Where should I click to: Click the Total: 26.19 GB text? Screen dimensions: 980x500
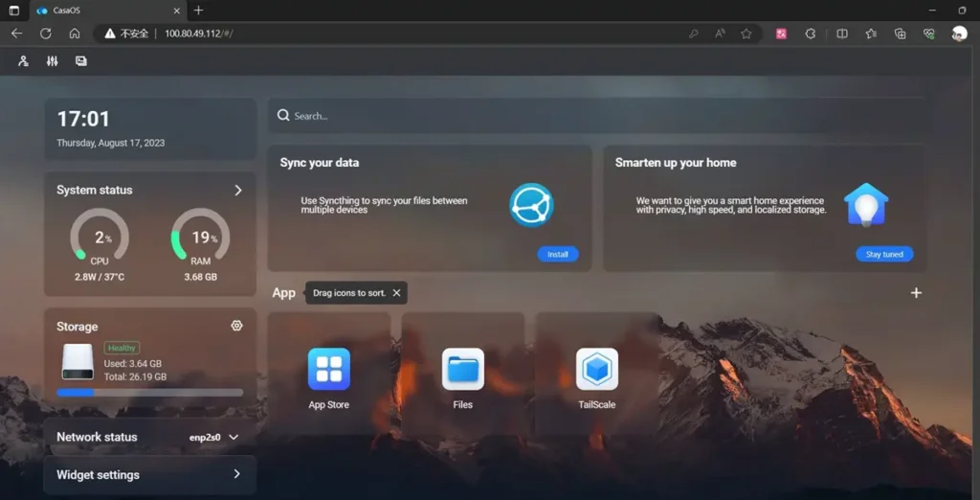pyautogui.click(x=135, y=376)
